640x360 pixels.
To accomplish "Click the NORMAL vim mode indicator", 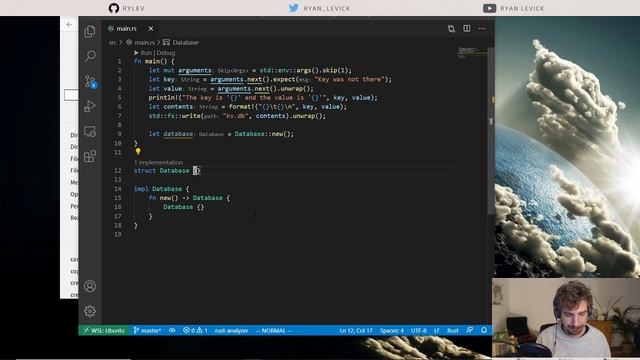I will [273, 331].
